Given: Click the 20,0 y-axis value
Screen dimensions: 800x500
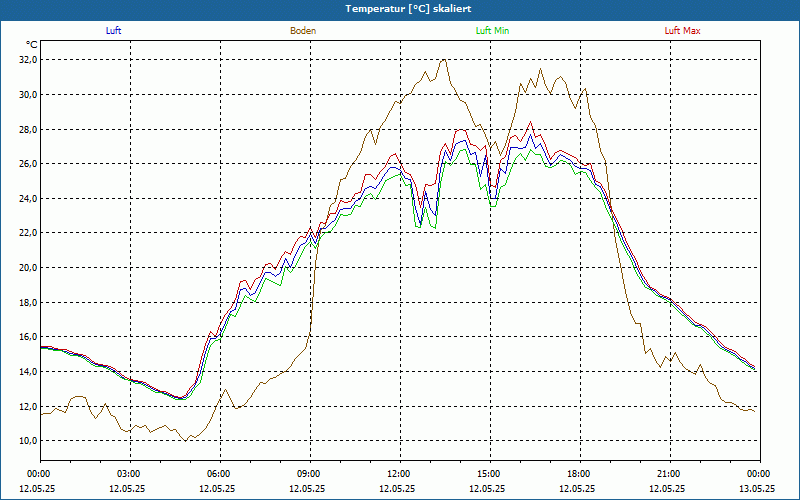Looking at the screenshot, I should pyautogui.click(x=28, y=268).
